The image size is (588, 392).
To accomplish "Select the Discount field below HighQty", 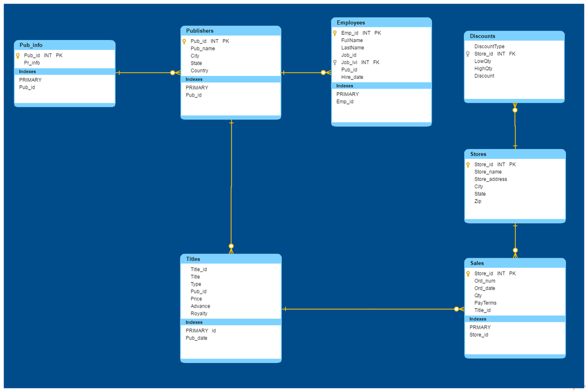I will coord(485,76).
